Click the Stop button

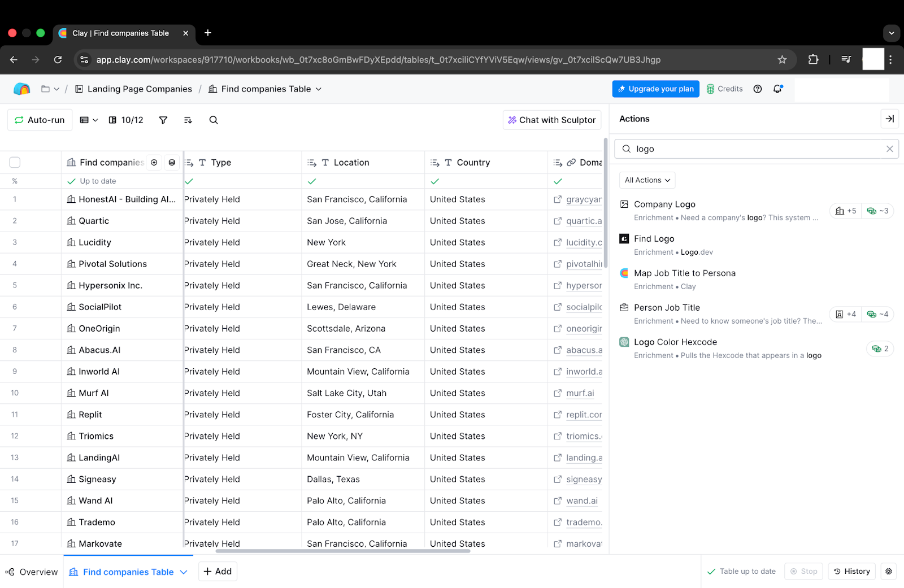pos(803,571)
